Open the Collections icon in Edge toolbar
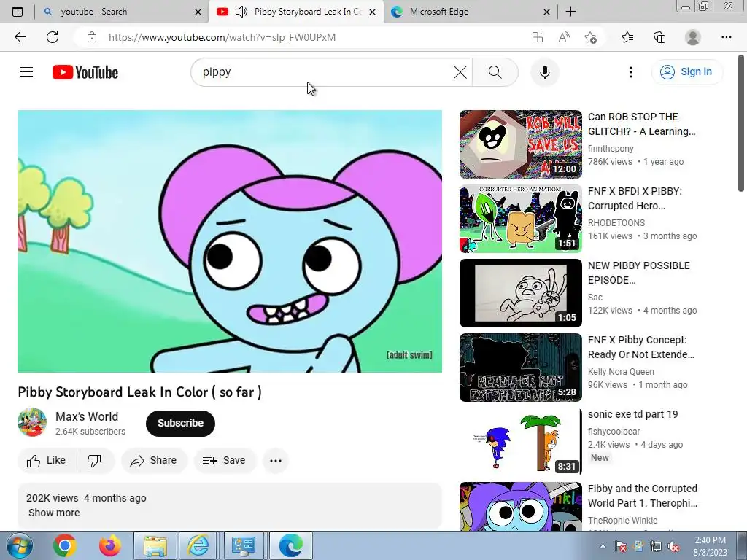Image resolution: width=747 pixels, height=560 pixels. coord(659,38)
